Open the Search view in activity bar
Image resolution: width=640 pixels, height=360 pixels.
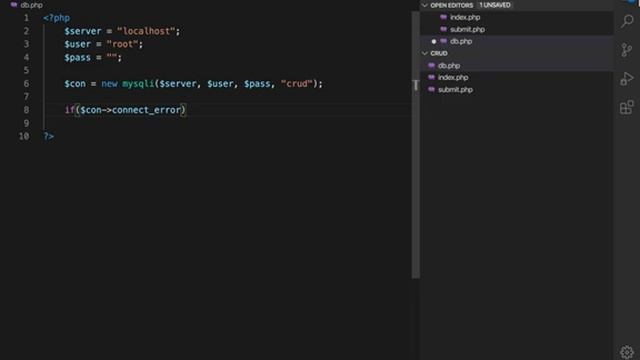coord(627,21)
